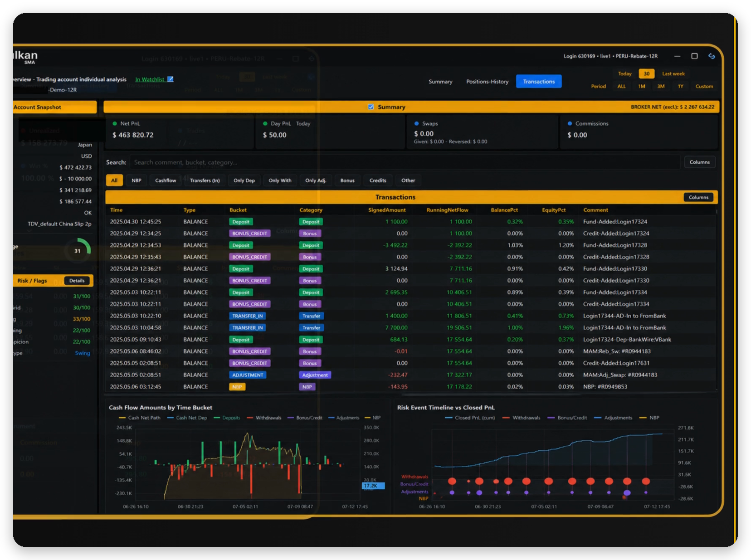Apply the Only With filter
Screen dimensions: 751x560
(x=280, y=180)
